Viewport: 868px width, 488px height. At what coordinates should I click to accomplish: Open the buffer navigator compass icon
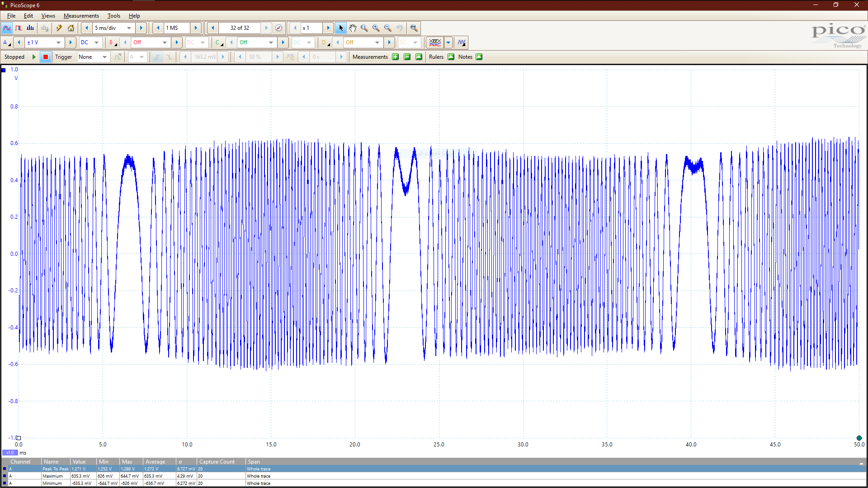279,28
